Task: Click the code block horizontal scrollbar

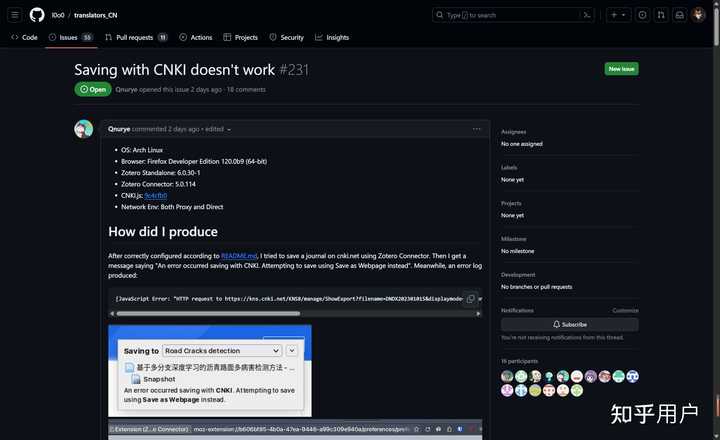Action: (x=208, y=314)
